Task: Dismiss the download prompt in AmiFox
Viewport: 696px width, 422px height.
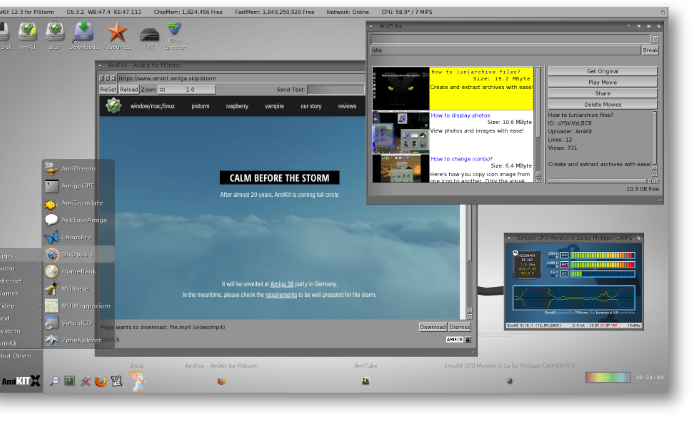Action: 459,327
